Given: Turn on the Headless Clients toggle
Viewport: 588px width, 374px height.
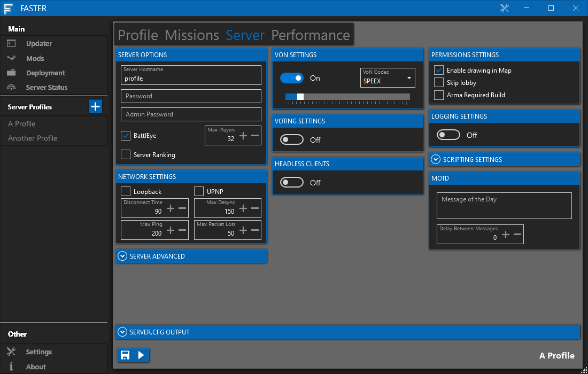Looking at the screenshot, I should 292,183.
